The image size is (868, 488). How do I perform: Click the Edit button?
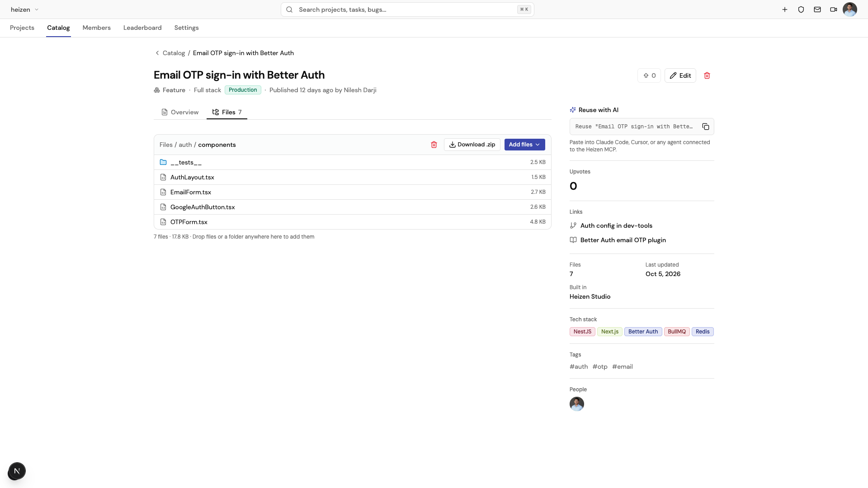pyautogui.click(x=680, y=75)
